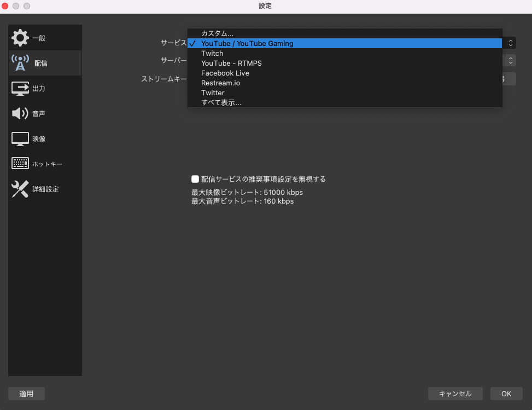Screen dimensions: 532x410
Task: Choose カスタム... from the service list
Action: [344, 33]
